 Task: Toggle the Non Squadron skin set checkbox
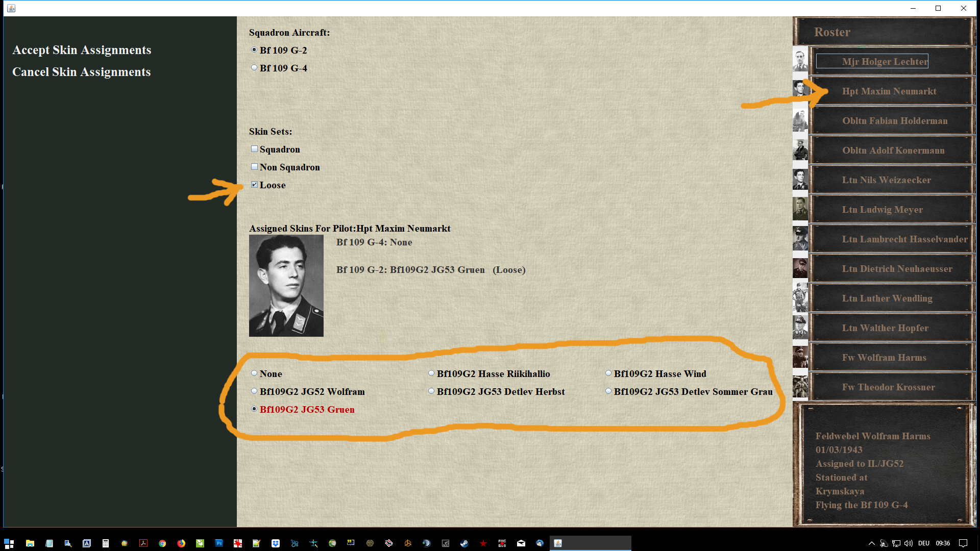254,167
